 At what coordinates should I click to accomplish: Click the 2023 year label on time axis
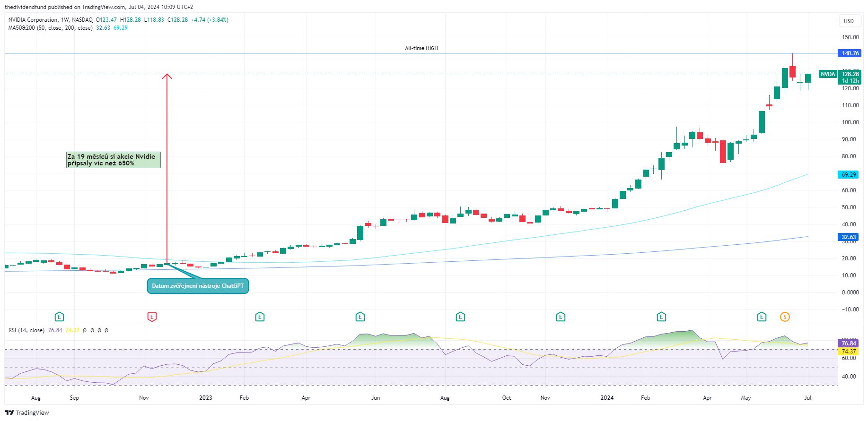pyautogui.click(x=206, y=398)
